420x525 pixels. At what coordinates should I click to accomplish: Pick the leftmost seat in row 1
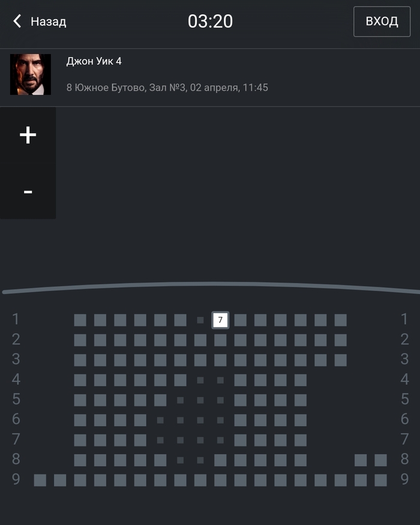tap(80, 320)
